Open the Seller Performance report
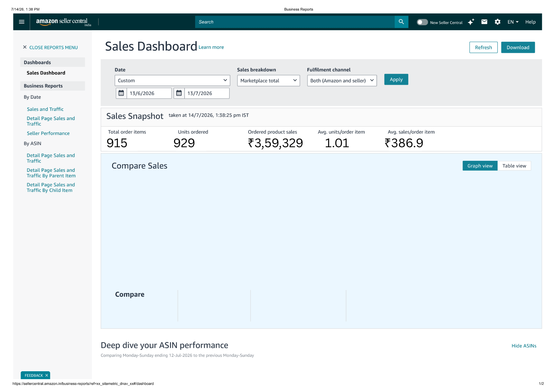Image resolution: width=555 pixels, height=392 pixels. point(48,133)
